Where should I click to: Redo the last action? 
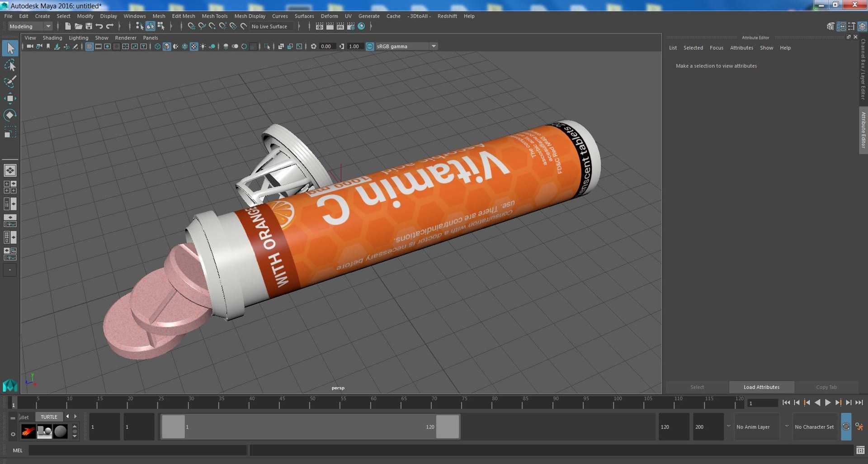[109, 26]
